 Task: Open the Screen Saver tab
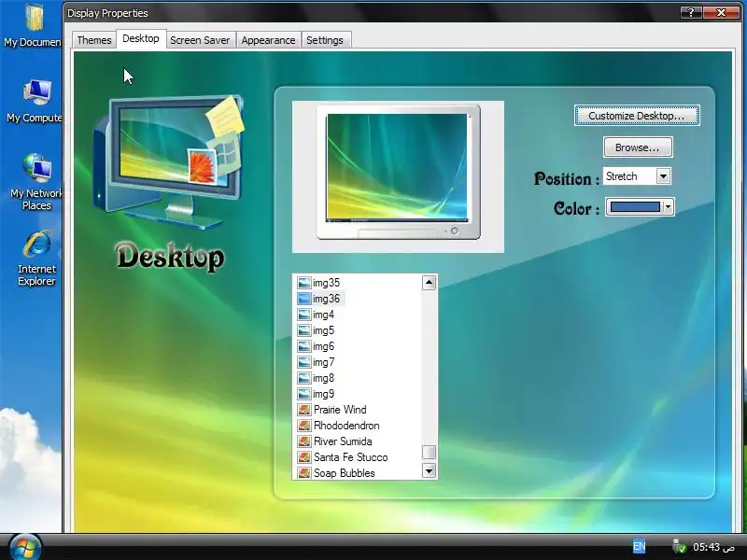point(200,40)
